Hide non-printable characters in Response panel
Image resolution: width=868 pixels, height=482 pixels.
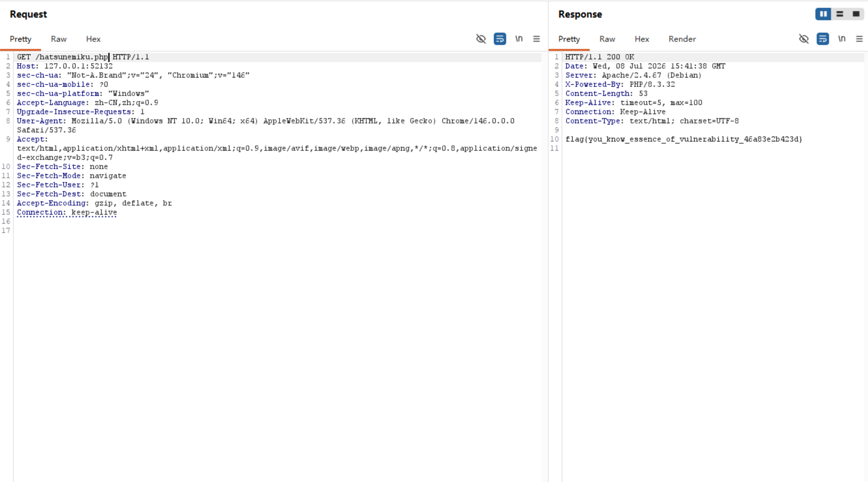coord(804,39)
